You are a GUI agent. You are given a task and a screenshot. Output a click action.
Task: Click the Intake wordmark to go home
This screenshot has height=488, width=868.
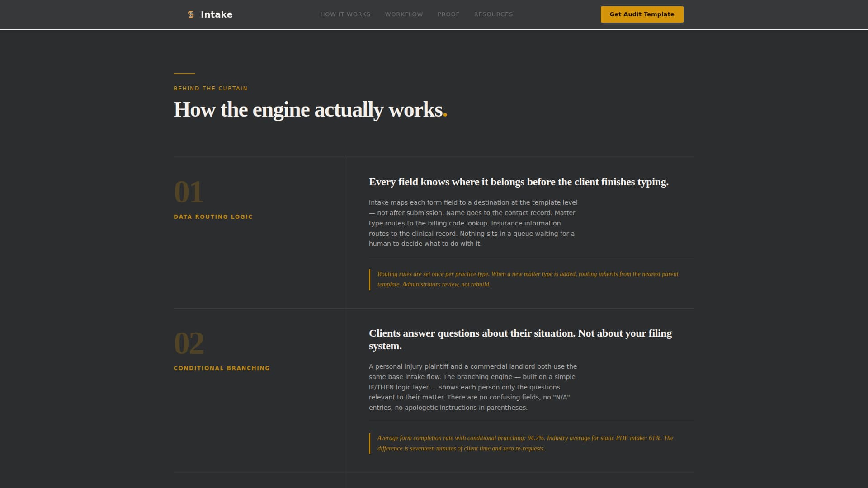[217, 14]
